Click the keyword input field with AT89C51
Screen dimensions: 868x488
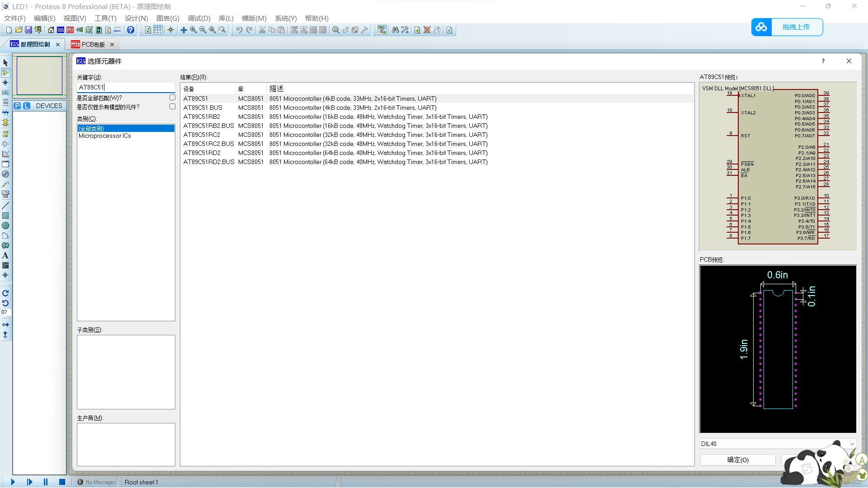[126, 87]
